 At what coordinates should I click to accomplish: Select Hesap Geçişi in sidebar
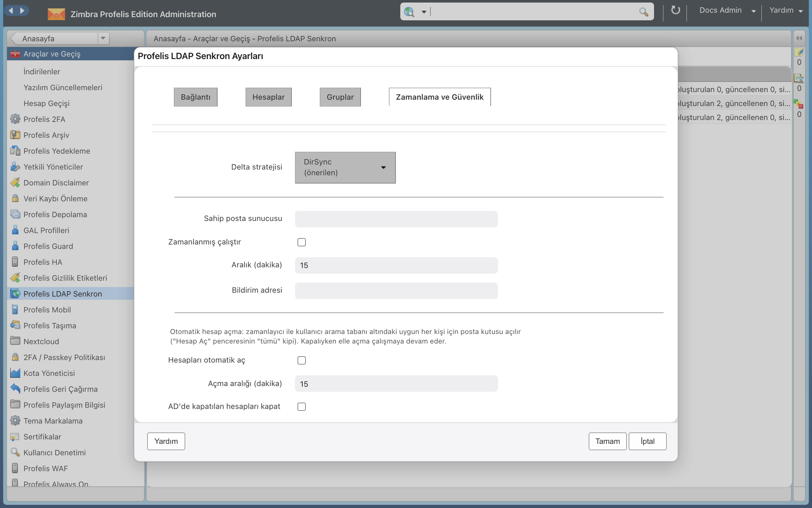[x=46, y=103]
